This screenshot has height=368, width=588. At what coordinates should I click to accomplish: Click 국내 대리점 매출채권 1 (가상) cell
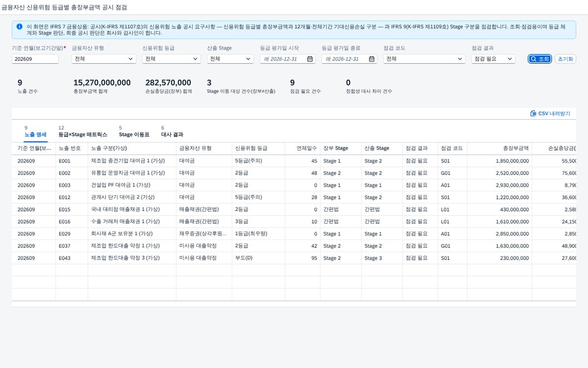pos(132,210)
